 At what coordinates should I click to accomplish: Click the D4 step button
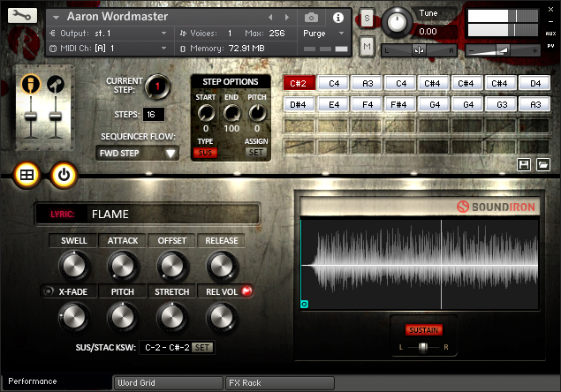click(x=534, y=83)
